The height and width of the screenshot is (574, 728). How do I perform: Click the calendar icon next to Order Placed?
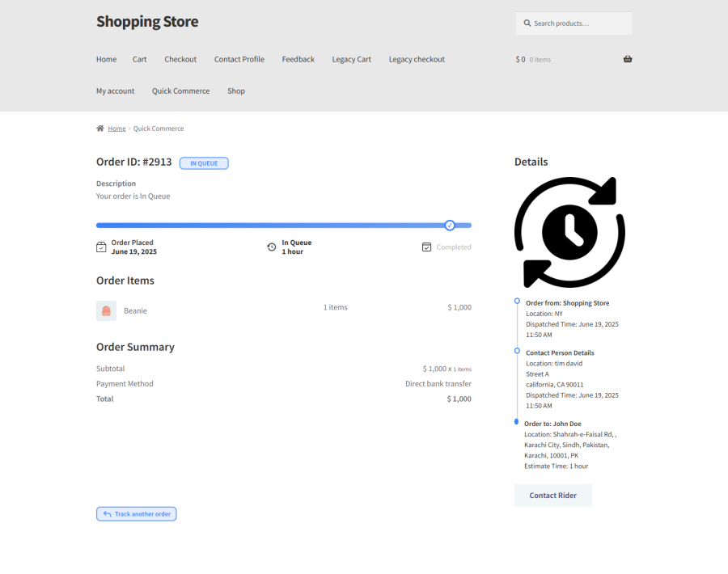coord(101,246)
